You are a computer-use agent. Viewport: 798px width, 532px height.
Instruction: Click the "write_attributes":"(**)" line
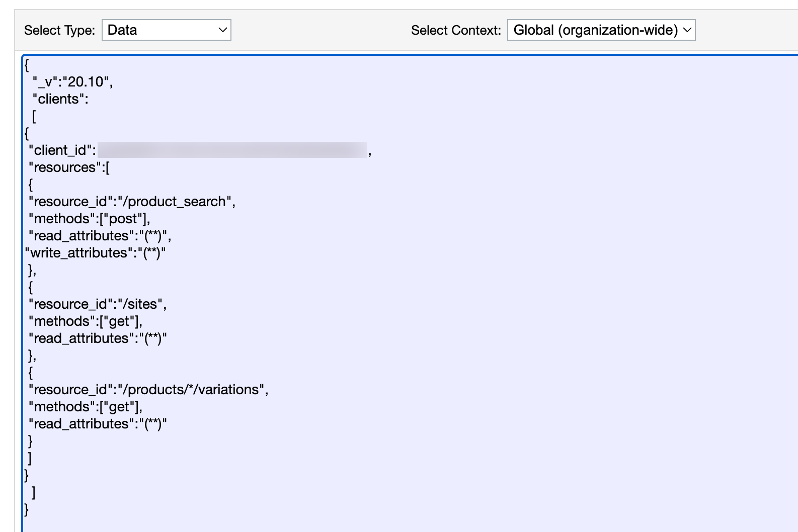(95, 253)
